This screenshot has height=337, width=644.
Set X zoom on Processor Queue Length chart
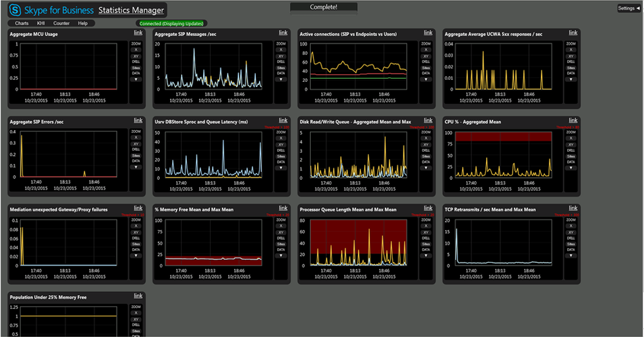coord(426,226)
